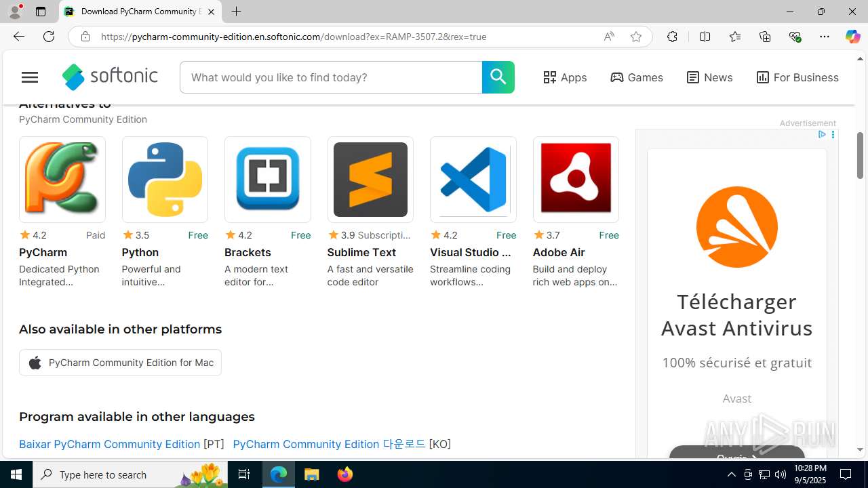Open the Copilot sidebar icon
The image size is (868, 488).
852,37
